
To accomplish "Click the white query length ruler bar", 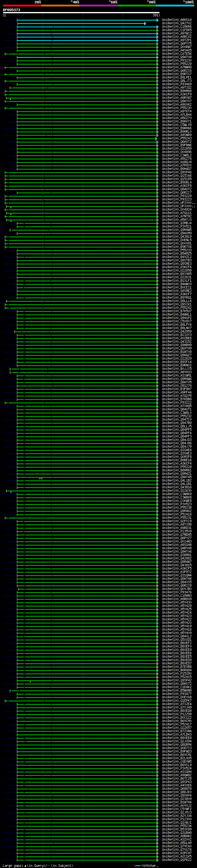I will pos(81,12).
